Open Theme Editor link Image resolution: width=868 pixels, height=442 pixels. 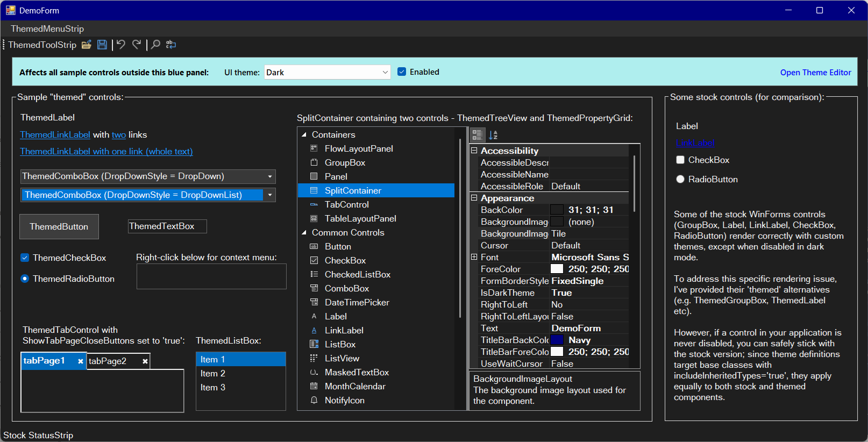coord(815,73)
